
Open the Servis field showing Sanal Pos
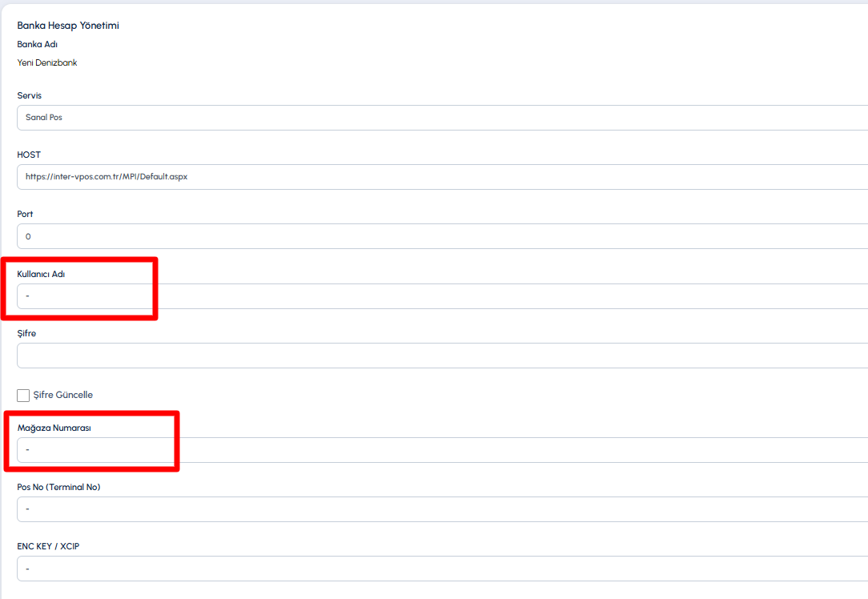[x=442, y=118]
